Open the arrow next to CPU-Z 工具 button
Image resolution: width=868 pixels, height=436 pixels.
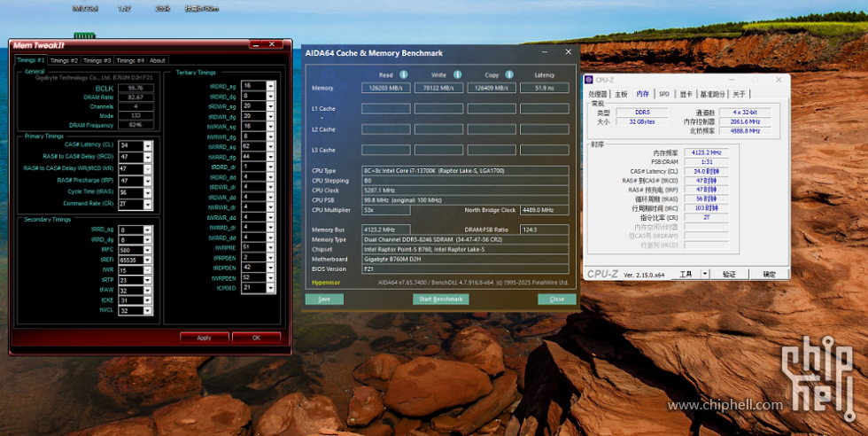click(x=705, y=274)
